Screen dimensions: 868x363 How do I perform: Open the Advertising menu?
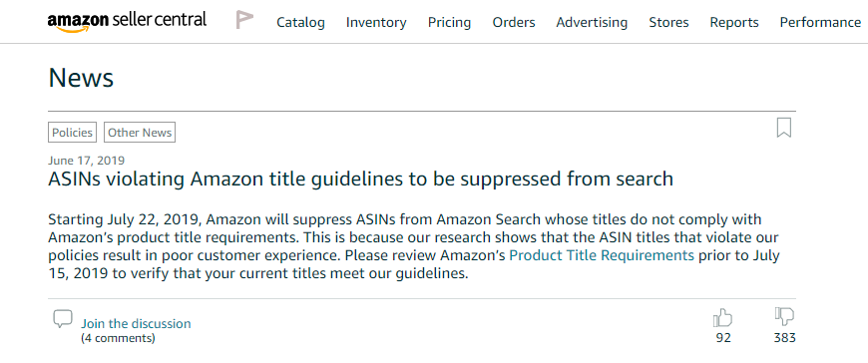click(x=592, y=23)
